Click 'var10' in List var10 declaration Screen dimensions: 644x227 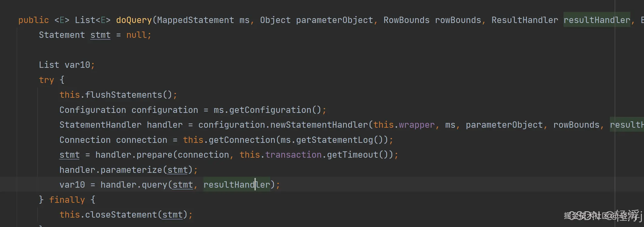[x=77, y=65]
